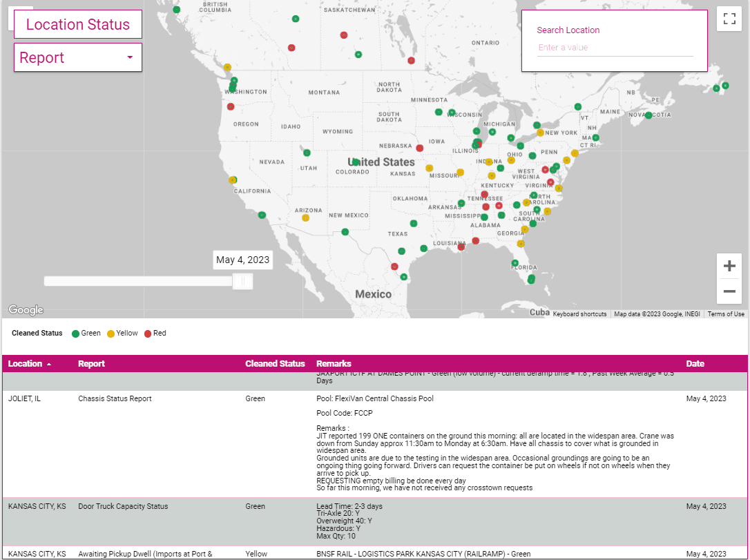Open Keyboard shortcuts on map

[579, 314]
